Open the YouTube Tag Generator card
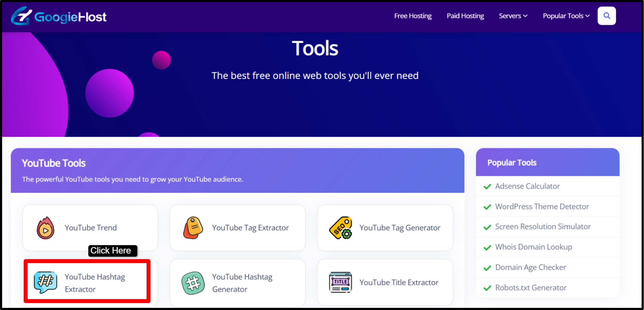 pyautogui.click(x=400, y=228)
